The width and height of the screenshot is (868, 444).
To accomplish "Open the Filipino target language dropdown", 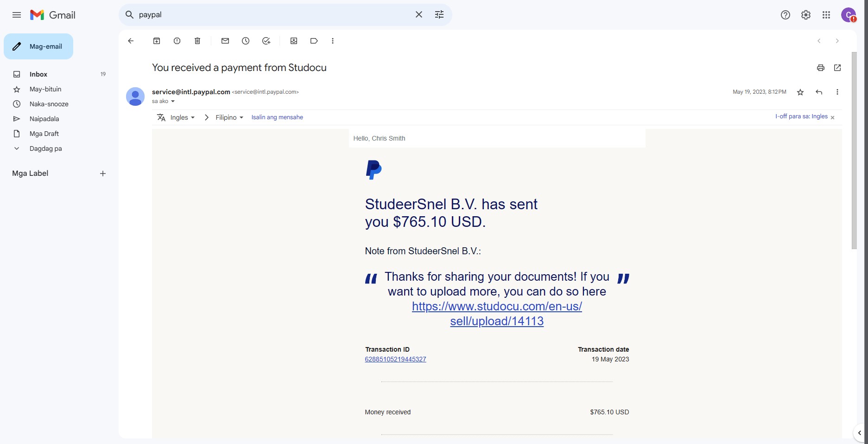I will click(x=229, y=117).
